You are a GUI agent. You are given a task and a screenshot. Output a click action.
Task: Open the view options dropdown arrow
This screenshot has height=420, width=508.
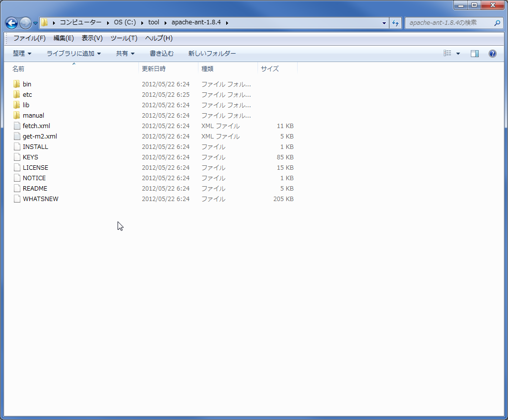click(458, 54)
